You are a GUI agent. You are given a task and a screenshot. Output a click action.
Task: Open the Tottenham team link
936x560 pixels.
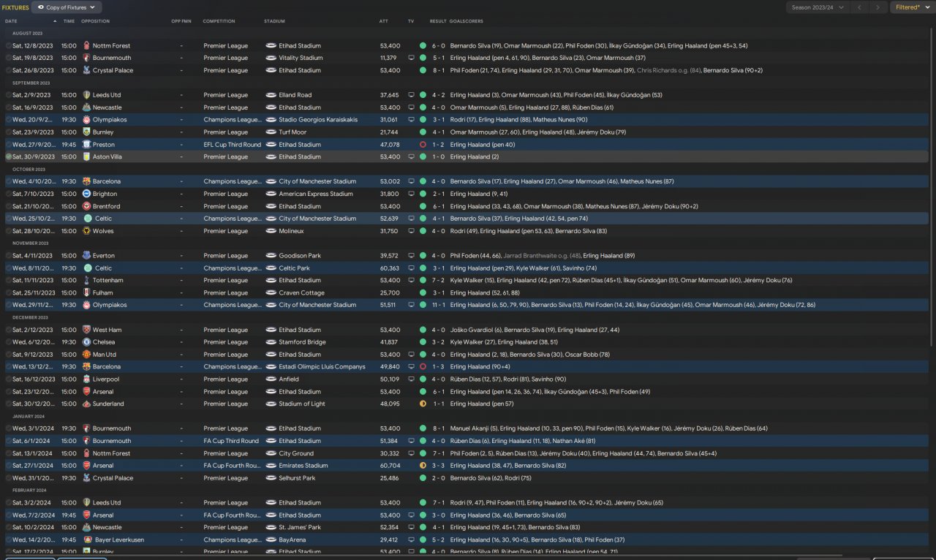click(107, 280)
